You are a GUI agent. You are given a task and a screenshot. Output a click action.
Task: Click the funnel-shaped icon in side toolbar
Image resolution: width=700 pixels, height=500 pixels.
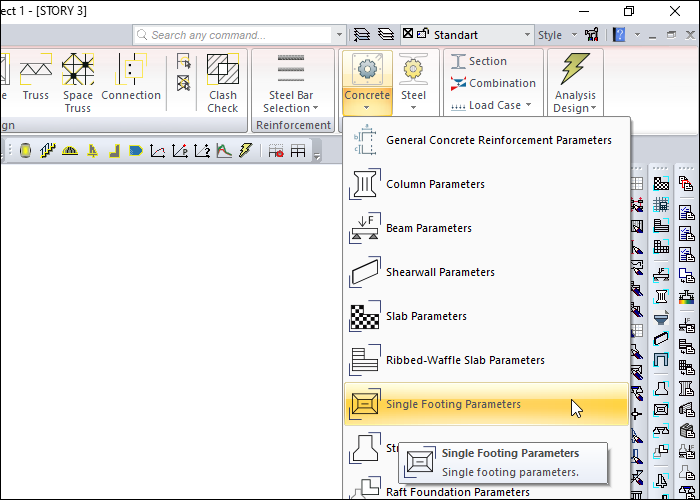(661, 318)
